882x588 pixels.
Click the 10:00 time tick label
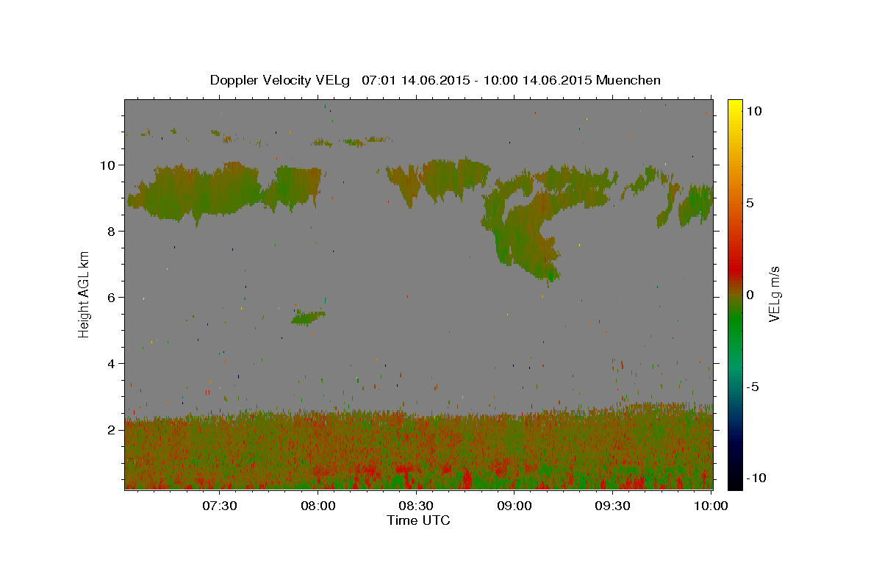point(711,506)
